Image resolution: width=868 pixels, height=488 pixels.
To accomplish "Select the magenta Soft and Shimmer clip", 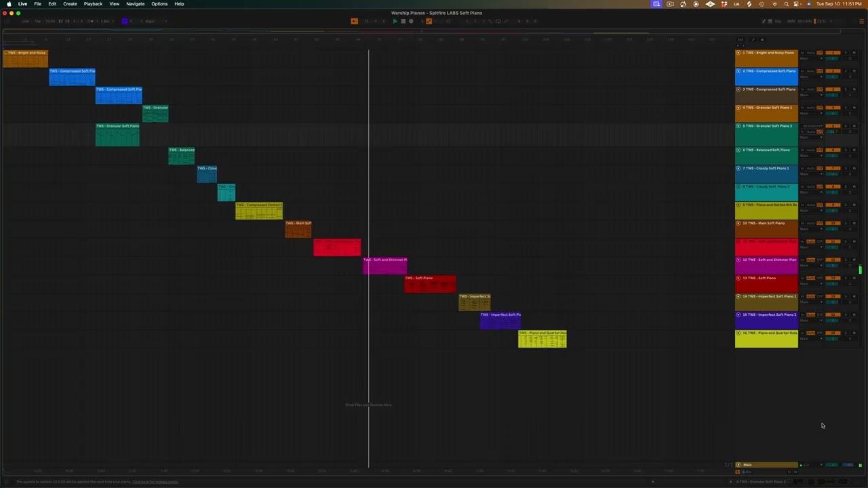I will pyautogui.click(x=385, y=266).
